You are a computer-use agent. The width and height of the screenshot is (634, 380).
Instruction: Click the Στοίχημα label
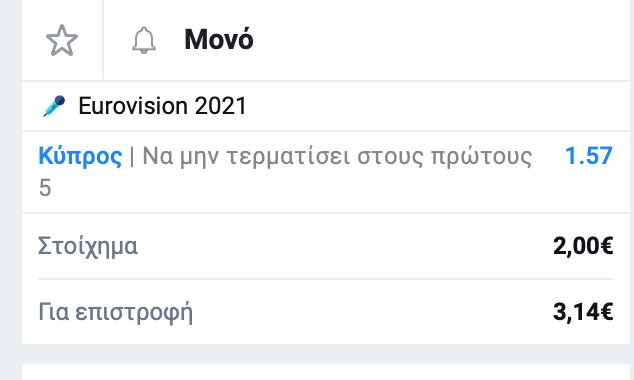[x=88, y=246]
